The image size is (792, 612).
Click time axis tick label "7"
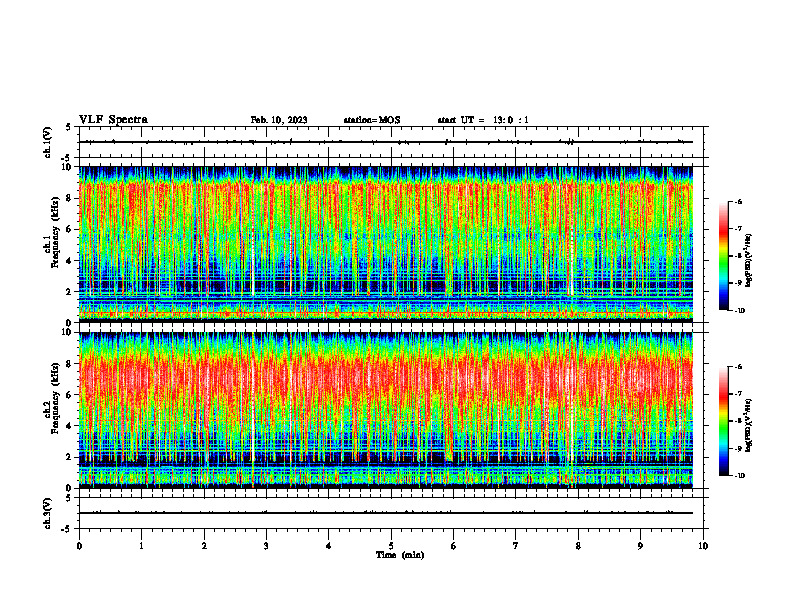pos(516,546)
